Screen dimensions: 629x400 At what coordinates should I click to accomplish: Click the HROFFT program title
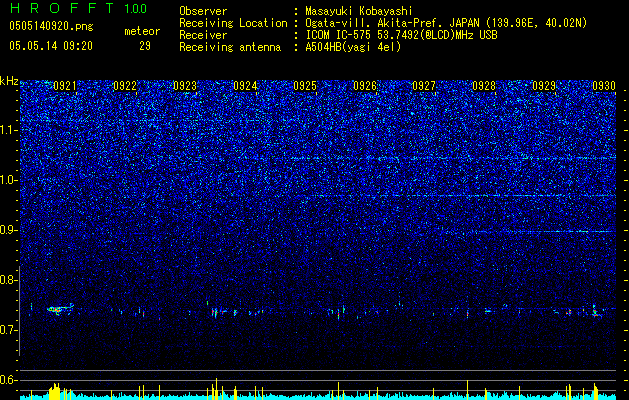[62, 8]
